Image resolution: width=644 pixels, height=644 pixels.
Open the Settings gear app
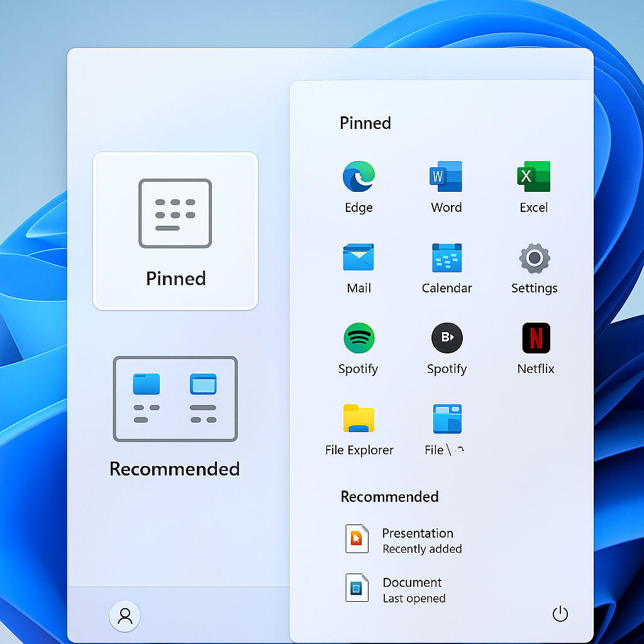[535, 258]
